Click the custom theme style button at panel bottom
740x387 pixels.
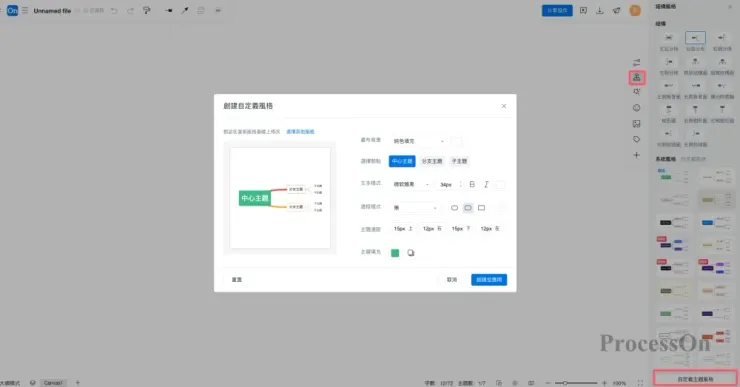pos(695,379)
